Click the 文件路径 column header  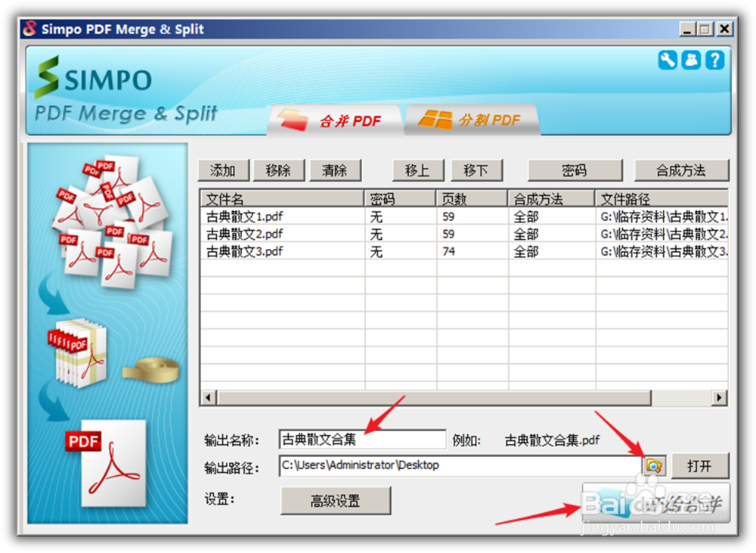661,199
